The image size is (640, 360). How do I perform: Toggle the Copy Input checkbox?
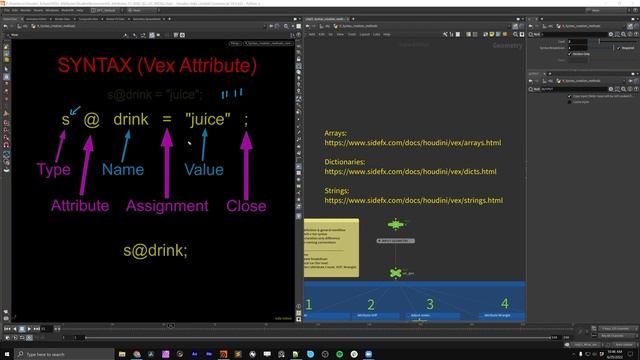(x=569, y=96)
